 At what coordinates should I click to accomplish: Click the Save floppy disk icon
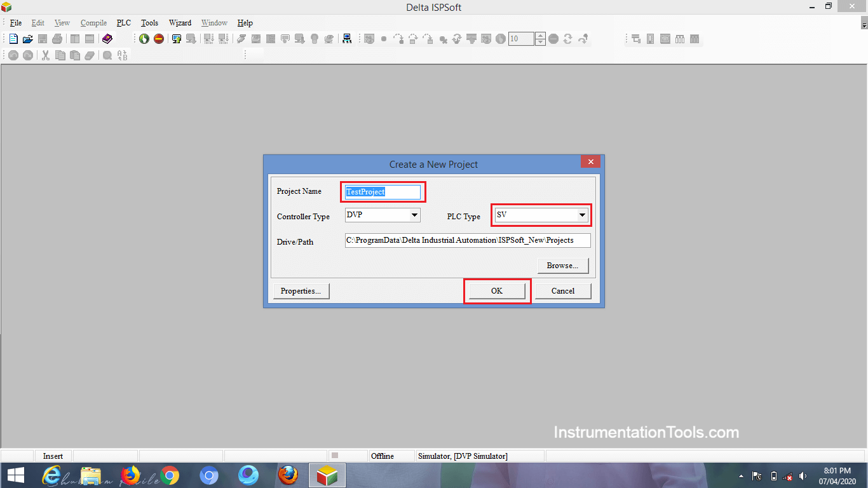click(43, 39)
